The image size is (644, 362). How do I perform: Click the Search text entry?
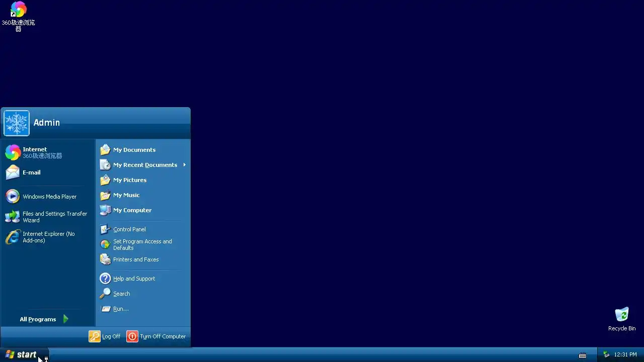pos(122,294)
